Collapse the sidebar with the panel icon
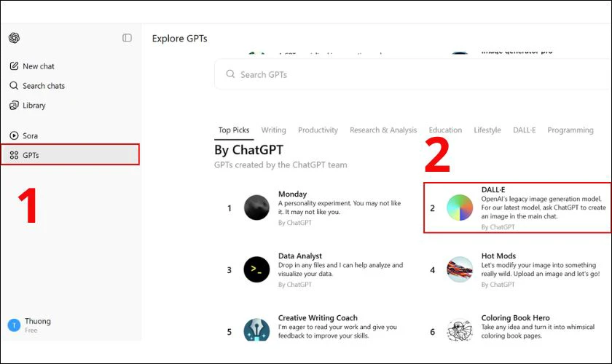Screen dimensions: 612x364 pyautogui.click(x=127, y=38)
